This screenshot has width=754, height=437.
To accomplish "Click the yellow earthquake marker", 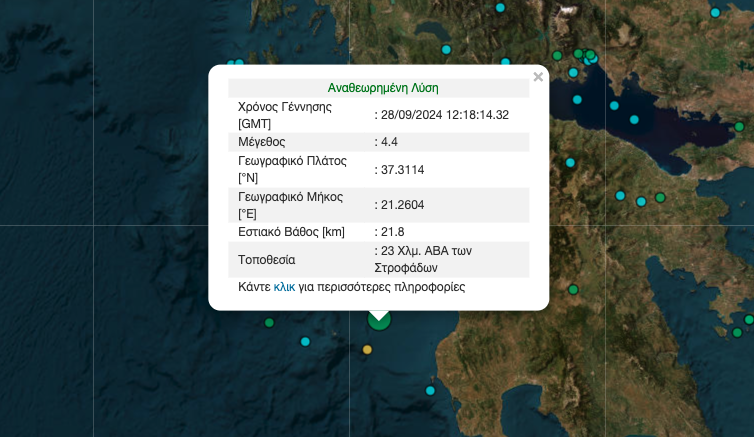I will [367, 349].
